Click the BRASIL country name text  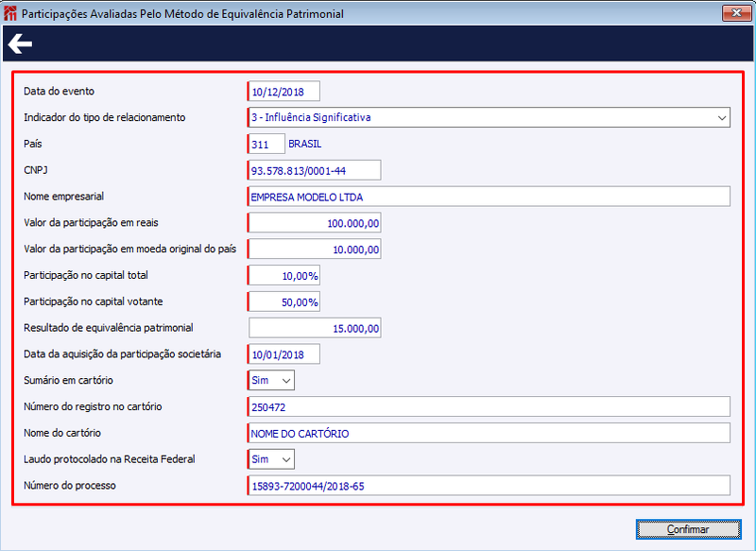pos(304,144)
